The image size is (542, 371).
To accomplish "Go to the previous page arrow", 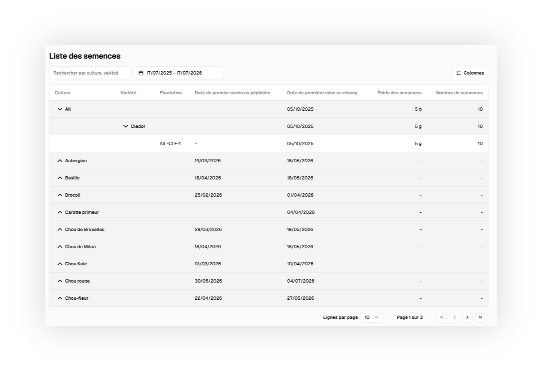I will click(455, 317).
